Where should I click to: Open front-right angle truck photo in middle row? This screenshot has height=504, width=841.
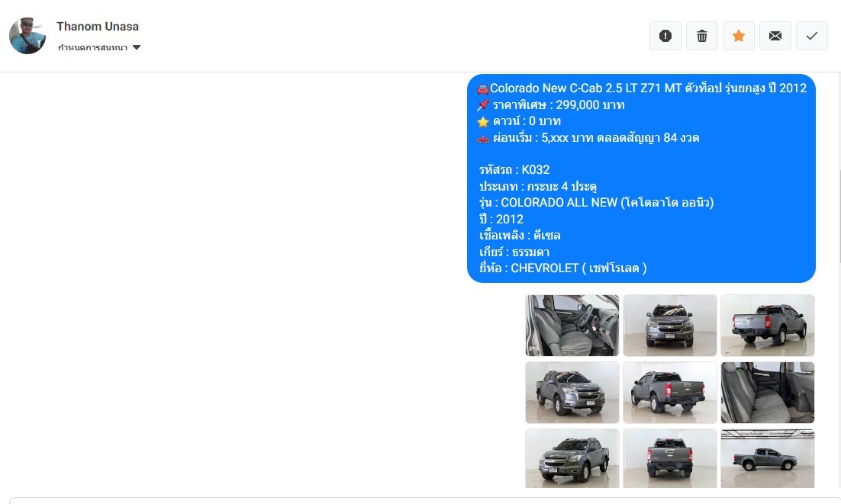click(x=572, y=393)
